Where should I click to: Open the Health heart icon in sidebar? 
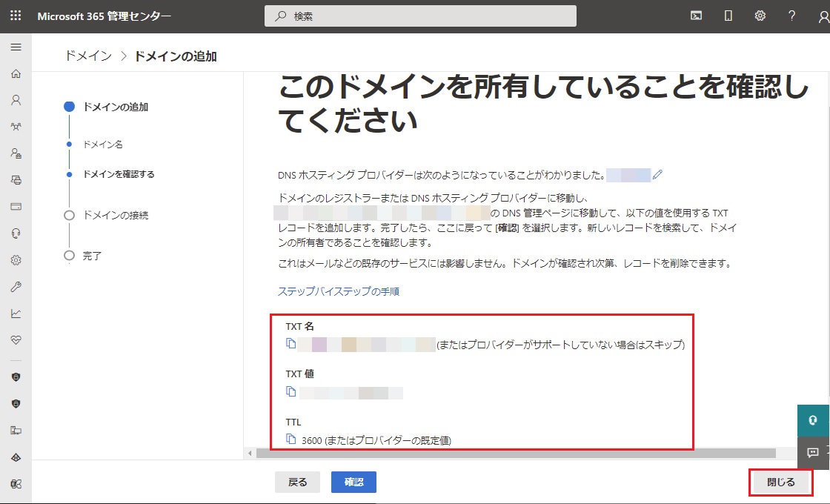pos(16,339)
